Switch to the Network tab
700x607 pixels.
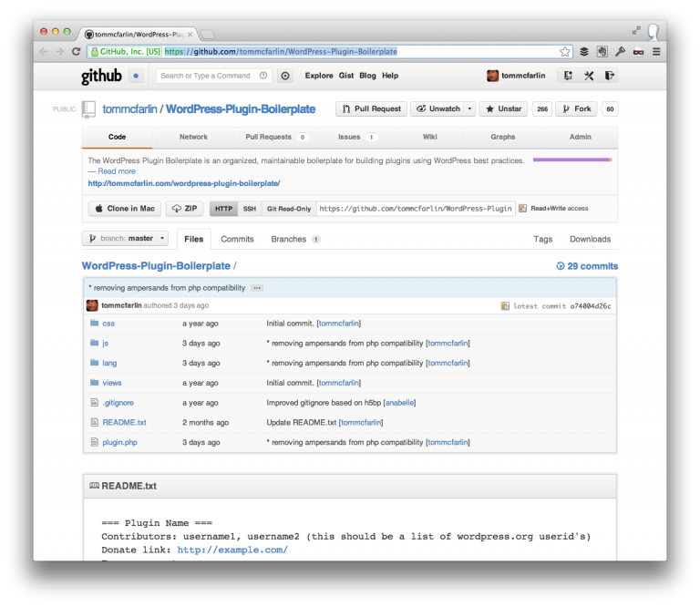coord(193,137)
